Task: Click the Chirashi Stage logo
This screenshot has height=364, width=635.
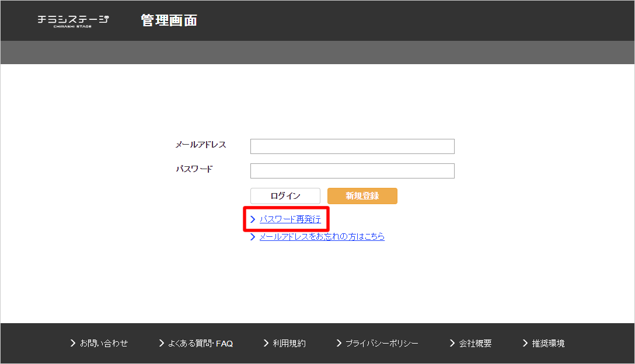Action: pos(73,20)
